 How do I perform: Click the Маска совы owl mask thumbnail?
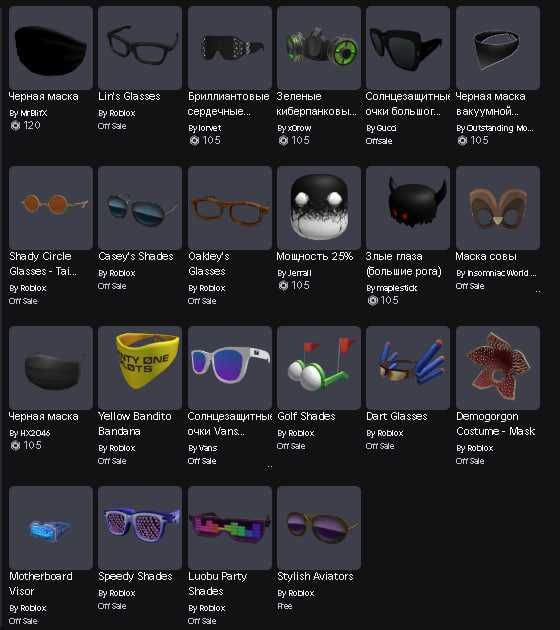[498, 208]
